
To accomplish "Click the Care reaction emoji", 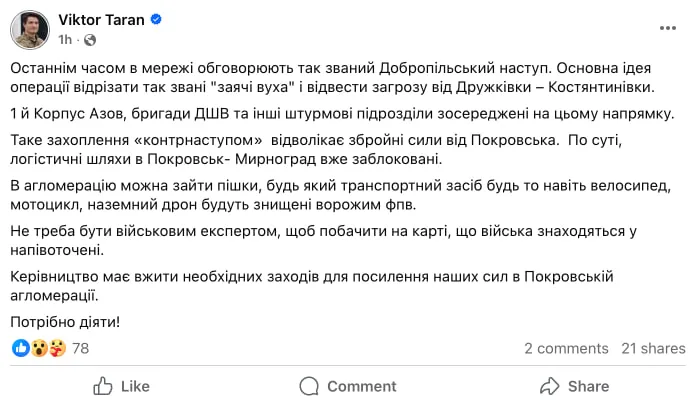I will [x=56, y=348].
